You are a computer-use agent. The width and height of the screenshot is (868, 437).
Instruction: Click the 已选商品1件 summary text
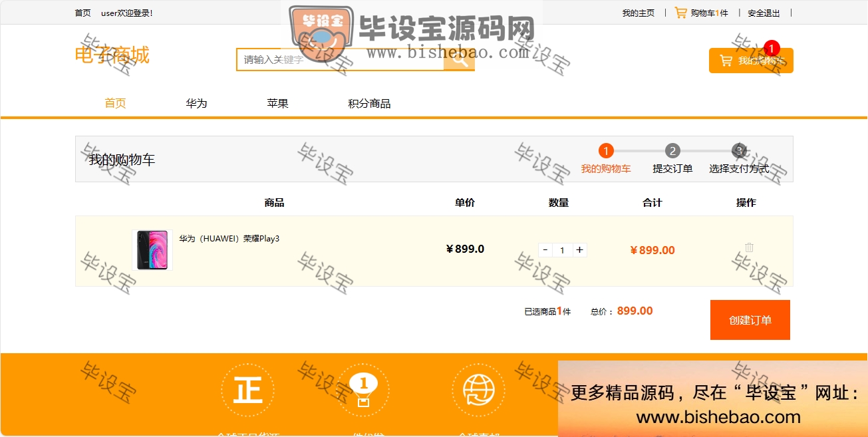(547, 311)
